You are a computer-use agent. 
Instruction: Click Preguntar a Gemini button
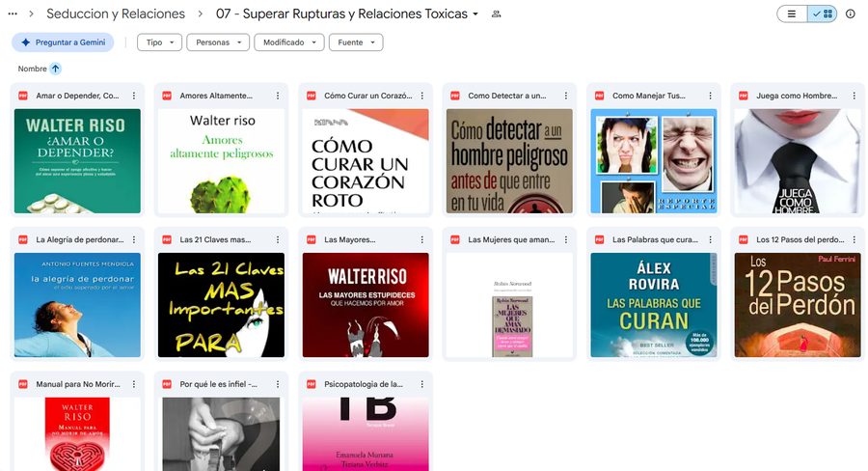point(63,42)
